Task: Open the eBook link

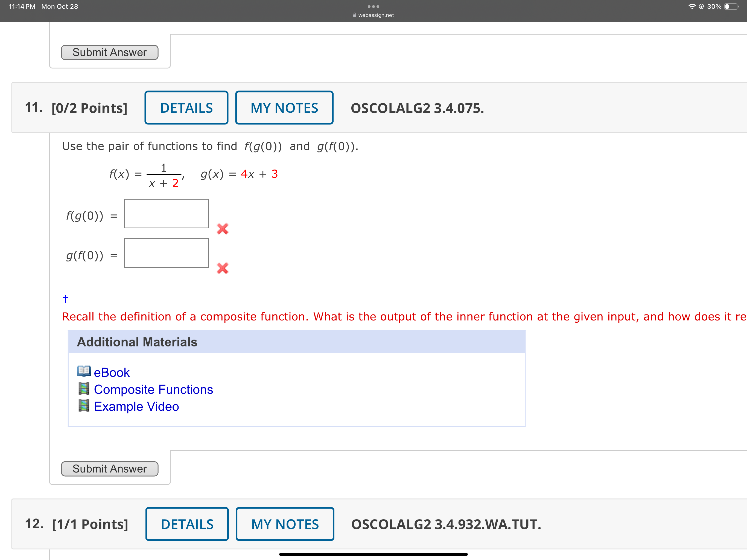Action: pos(112,372)
